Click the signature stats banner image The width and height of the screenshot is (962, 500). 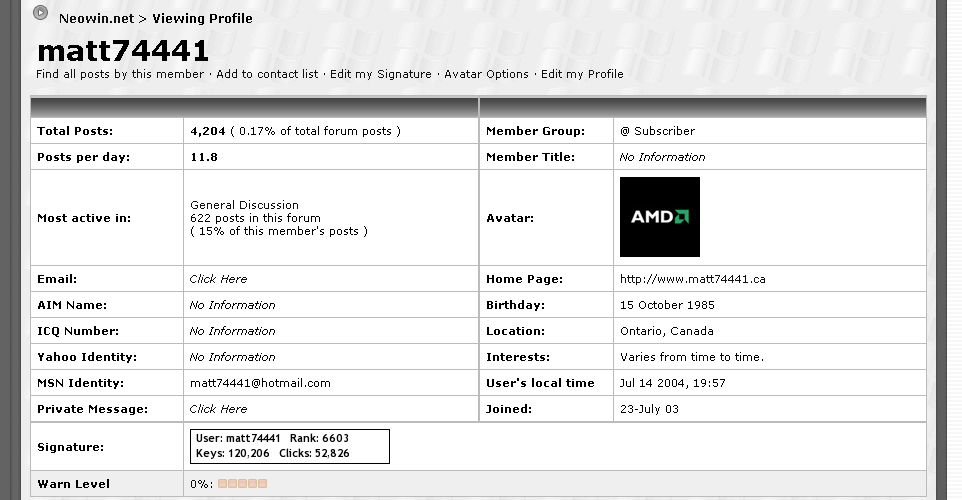[x=290, y=446]
